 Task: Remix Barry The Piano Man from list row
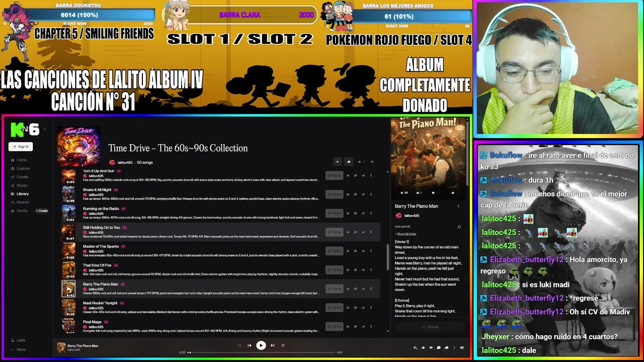pyautogui.click(x=334, y=289)
